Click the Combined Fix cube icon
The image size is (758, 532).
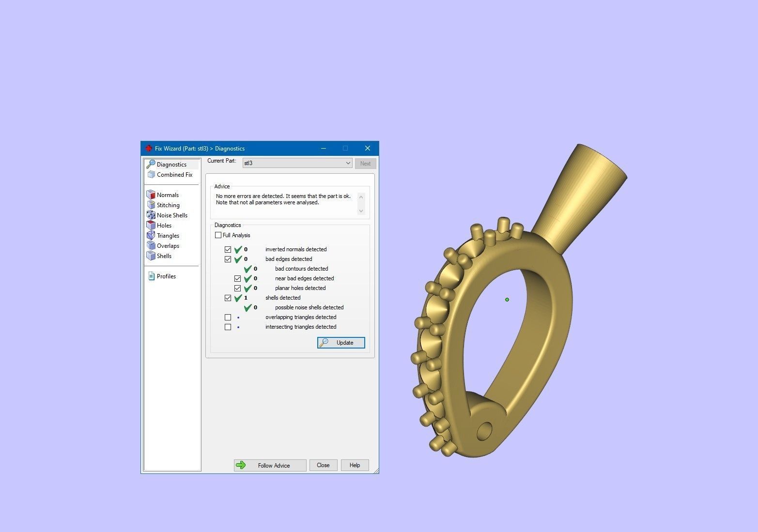[151, 175]
